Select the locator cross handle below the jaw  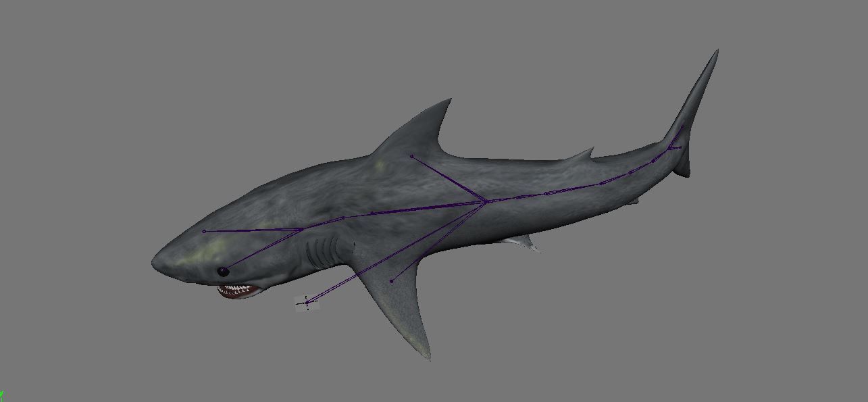pos(307,302)
